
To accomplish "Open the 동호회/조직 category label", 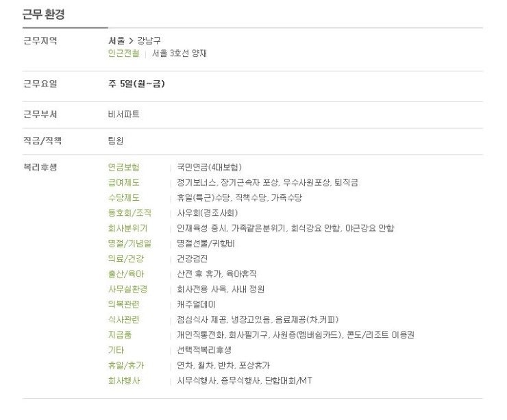I will click(x=129, y=213).
